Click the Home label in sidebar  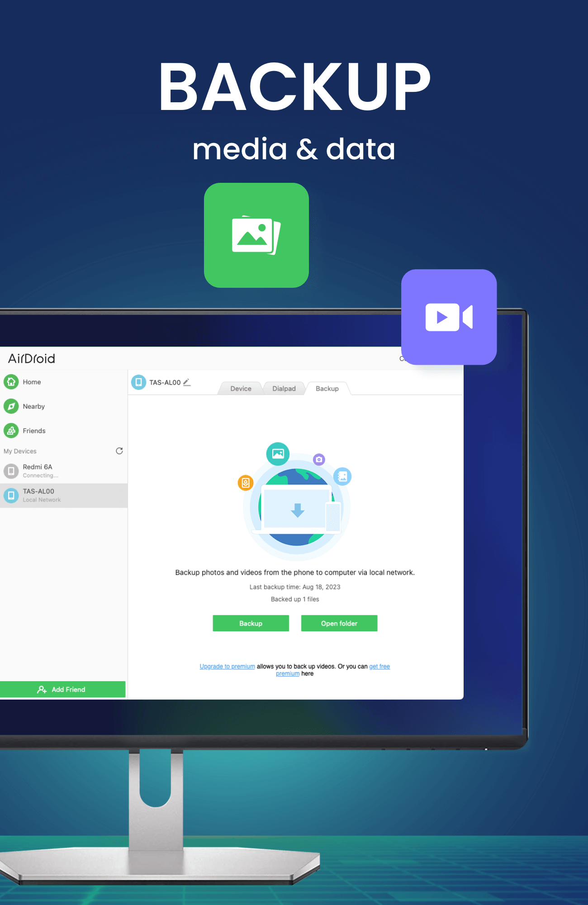point(32,382)
